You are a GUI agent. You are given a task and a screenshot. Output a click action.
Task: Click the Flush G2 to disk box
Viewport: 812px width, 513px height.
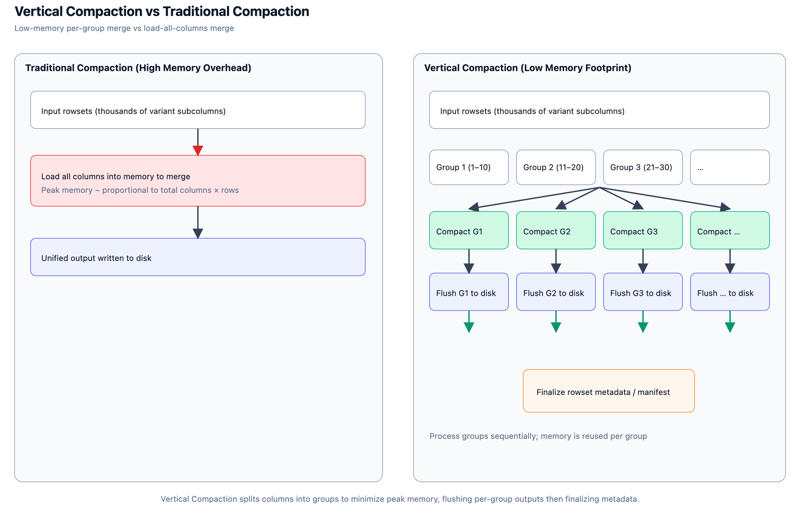tap(556, 292)
